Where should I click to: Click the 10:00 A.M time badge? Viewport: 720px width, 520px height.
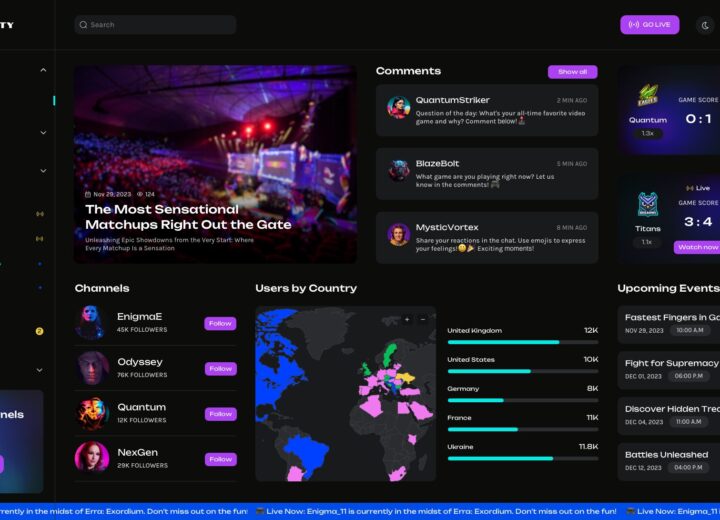[690, 330]
